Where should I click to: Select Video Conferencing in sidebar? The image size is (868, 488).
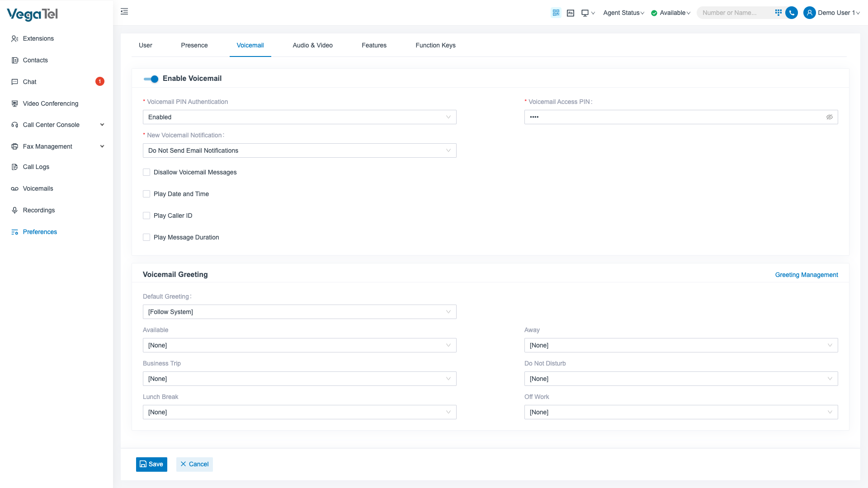pos(50,103)
